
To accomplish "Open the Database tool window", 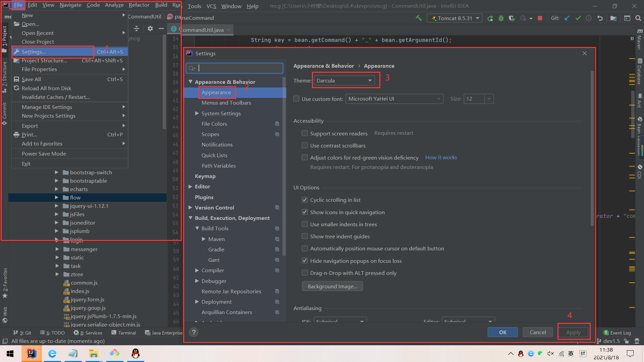I will point(639,71).
